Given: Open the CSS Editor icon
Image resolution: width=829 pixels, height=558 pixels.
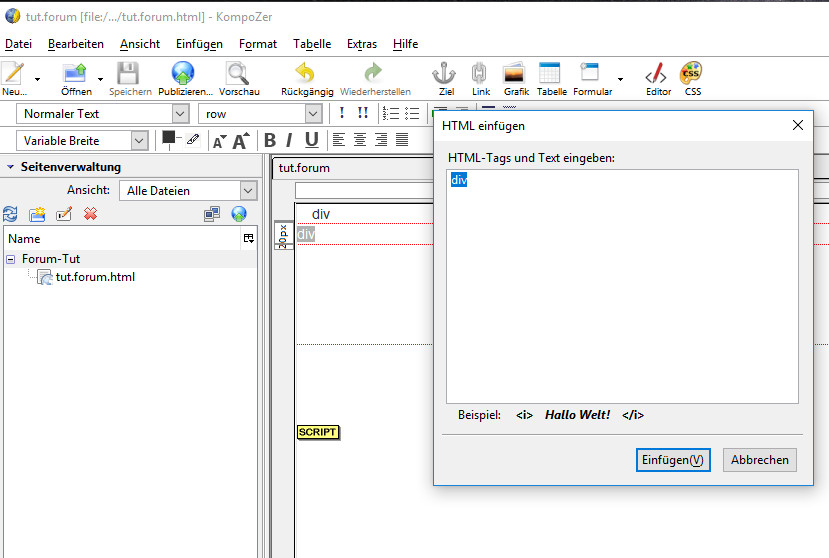Looking at the screenshot, I should click(x=656, y=73).
